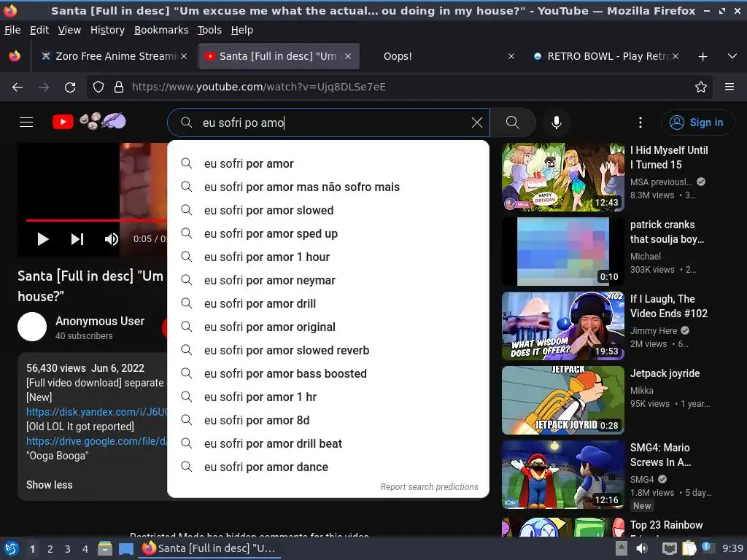This screenshot has height=560, width=747.
Task: Open the YouTube guide hamburger menu
Action: tap(26, 122)
